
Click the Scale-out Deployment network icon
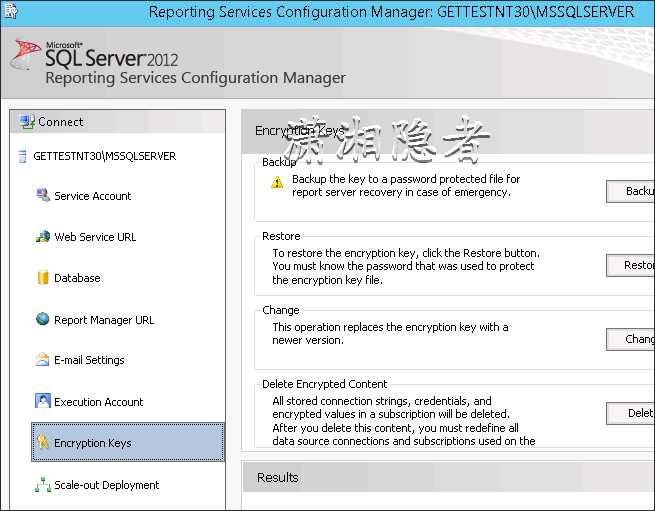[x=43, y=485]
